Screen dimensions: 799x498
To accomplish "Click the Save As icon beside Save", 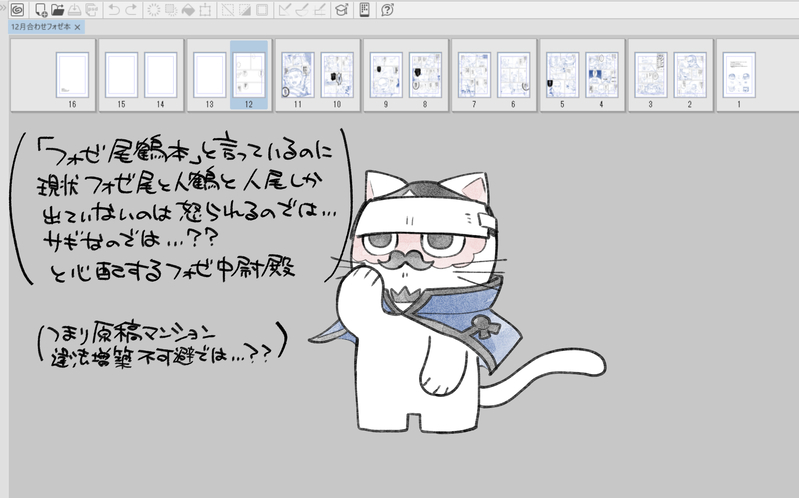I will pos(92,10).
